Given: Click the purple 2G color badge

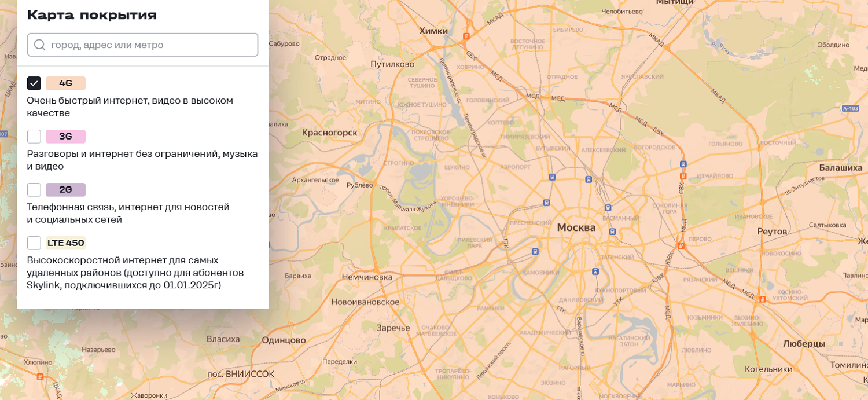Looking at the screenshot, I should [x=65, y=190].
